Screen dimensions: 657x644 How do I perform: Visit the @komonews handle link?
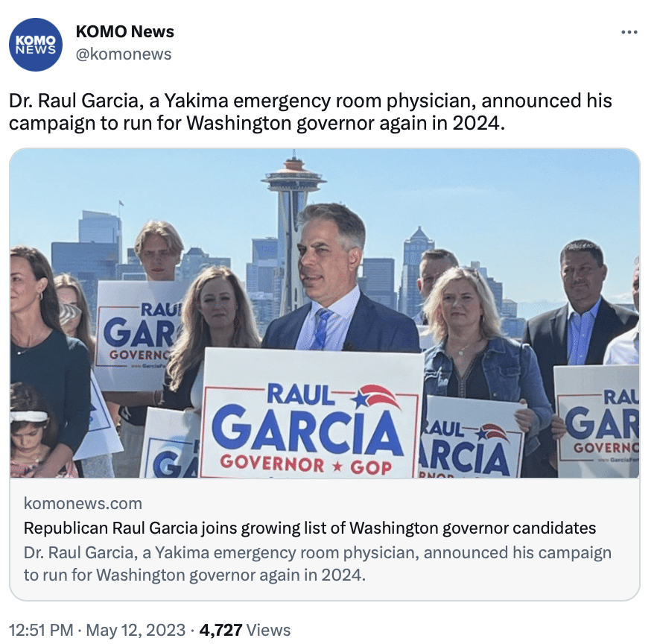(124, 54)
